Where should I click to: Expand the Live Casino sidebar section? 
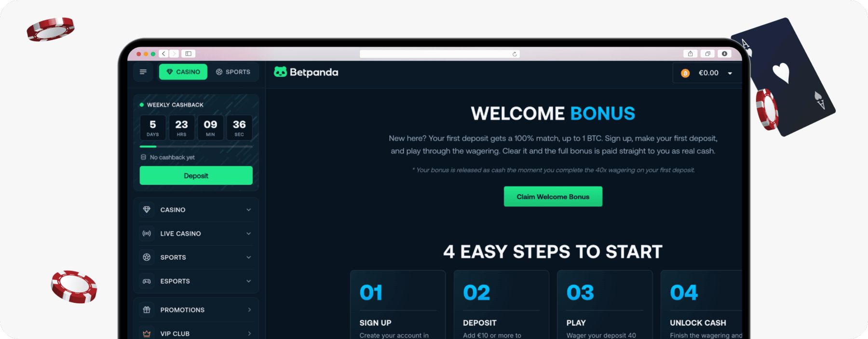point(196,233)
